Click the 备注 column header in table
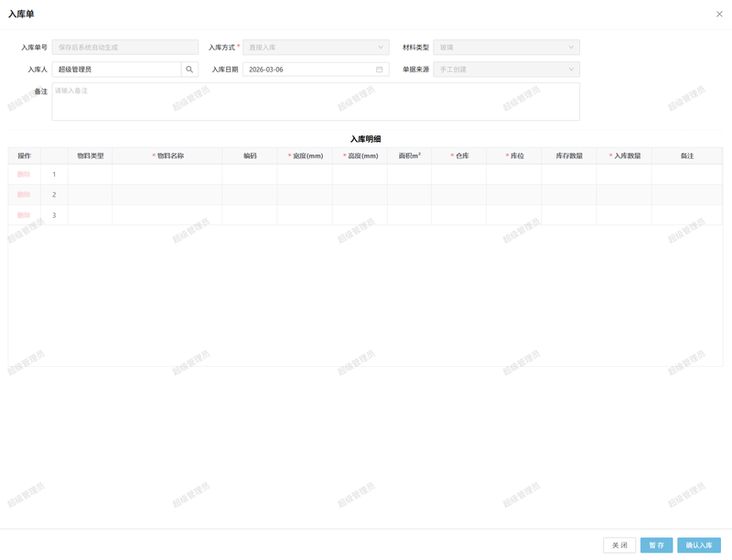The width and height of the screenshot is (732, 560). [687, 156]
